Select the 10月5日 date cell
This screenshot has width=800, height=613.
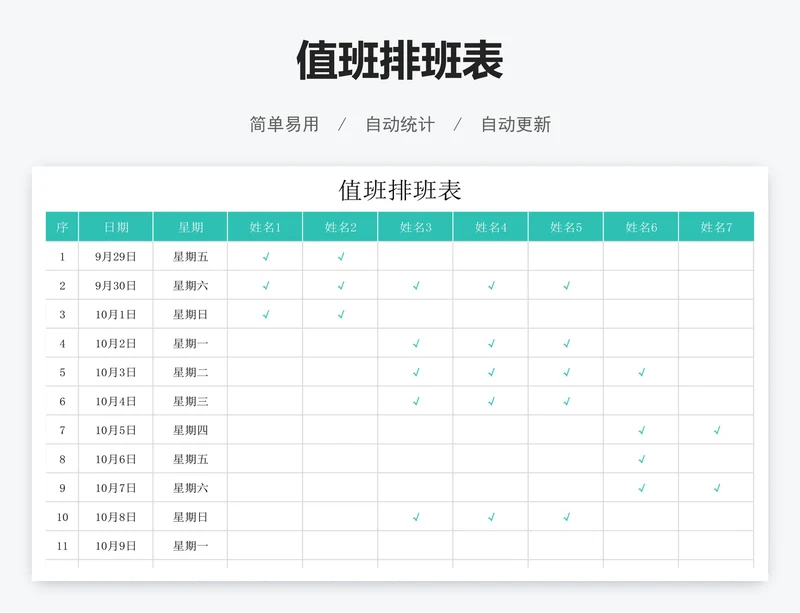116,430
